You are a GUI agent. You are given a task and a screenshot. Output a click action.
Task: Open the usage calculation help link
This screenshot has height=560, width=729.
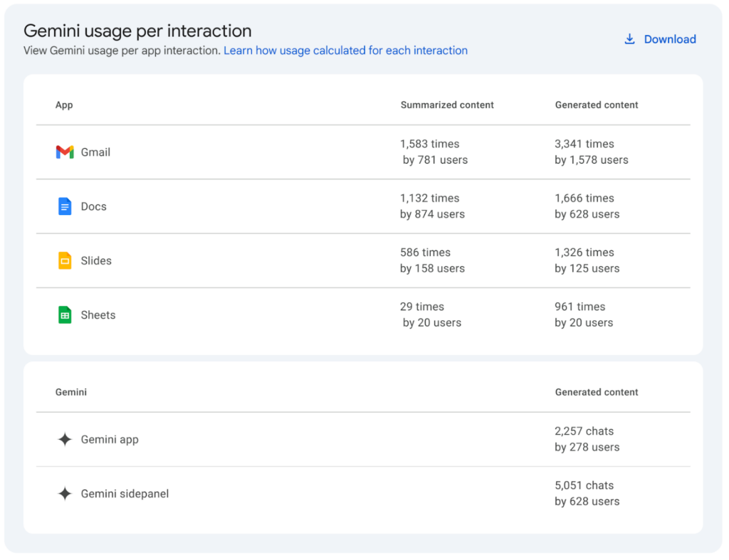345,51
